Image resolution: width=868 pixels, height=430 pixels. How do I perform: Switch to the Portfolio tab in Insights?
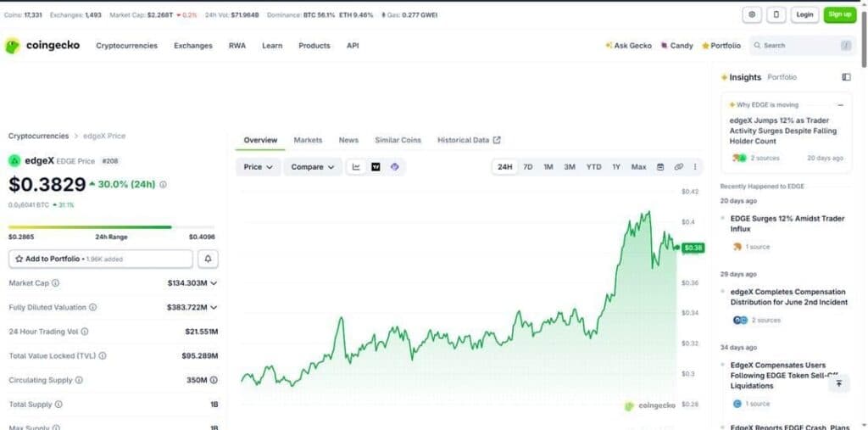click(x=782, y=77)
